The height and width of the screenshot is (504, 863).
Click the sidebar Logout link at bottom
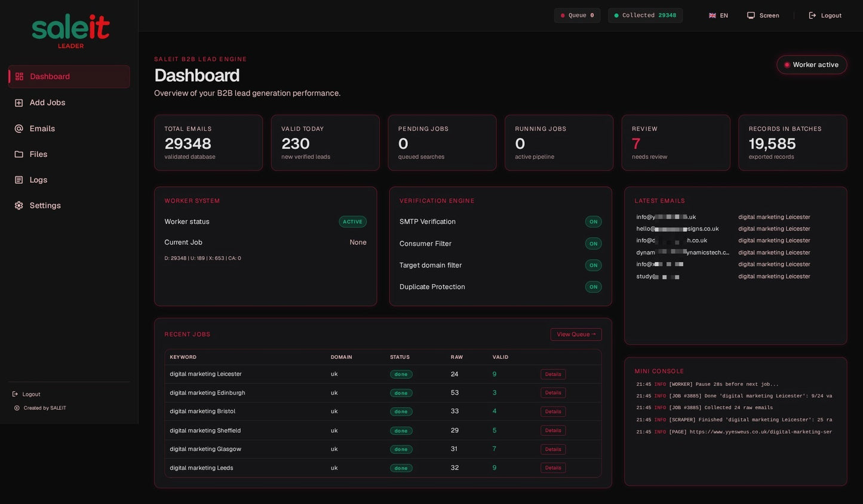[x=26, y=394]
